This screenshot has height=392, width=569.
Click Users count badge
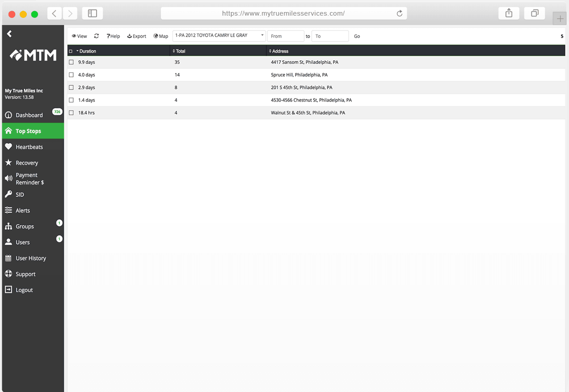(59, 239)
